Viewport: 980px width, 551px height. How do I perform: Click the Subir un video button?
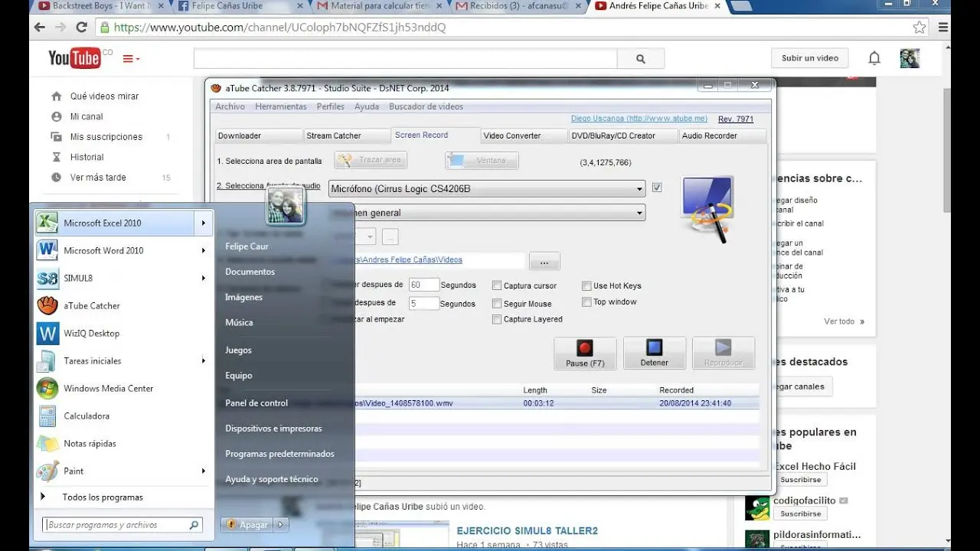point(809,58)
